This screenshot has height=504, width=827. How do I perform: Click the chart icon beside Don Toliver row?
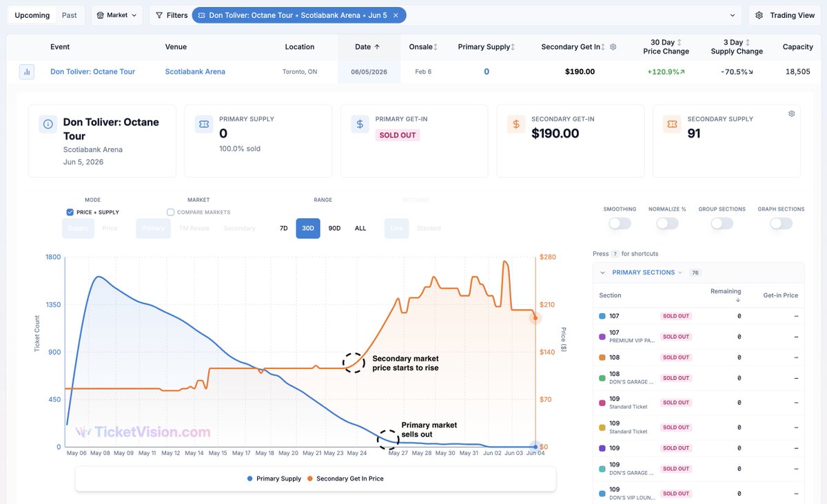(x=27, y=72)
